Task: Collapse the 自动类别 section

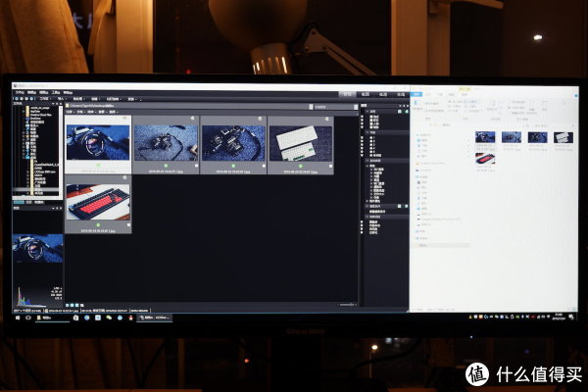Action: (x=367, y=161)
